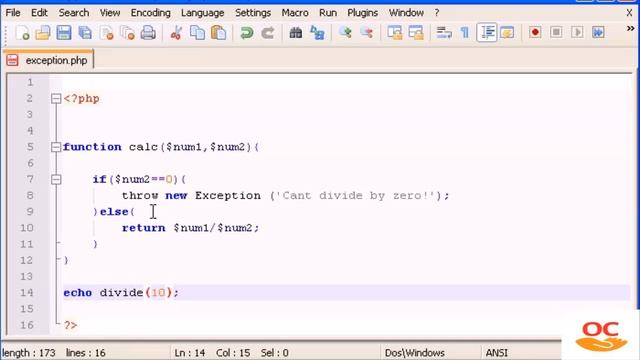This screenshot has height=360, width=640.
Task: Expand the toolbar overflow chevron
Action: pyautogui.click(x=630, y=29)
